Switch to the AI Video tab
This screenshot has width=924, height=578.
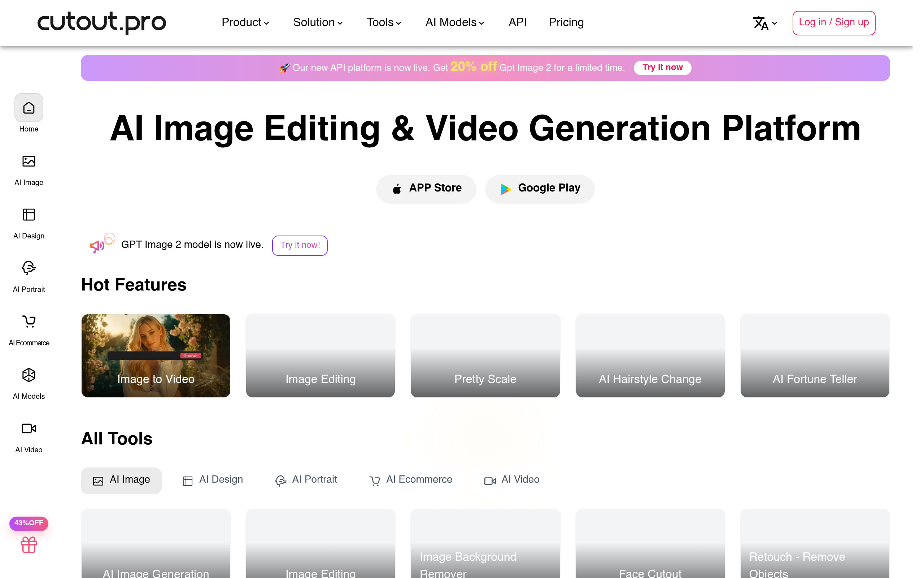click(512, 480)
